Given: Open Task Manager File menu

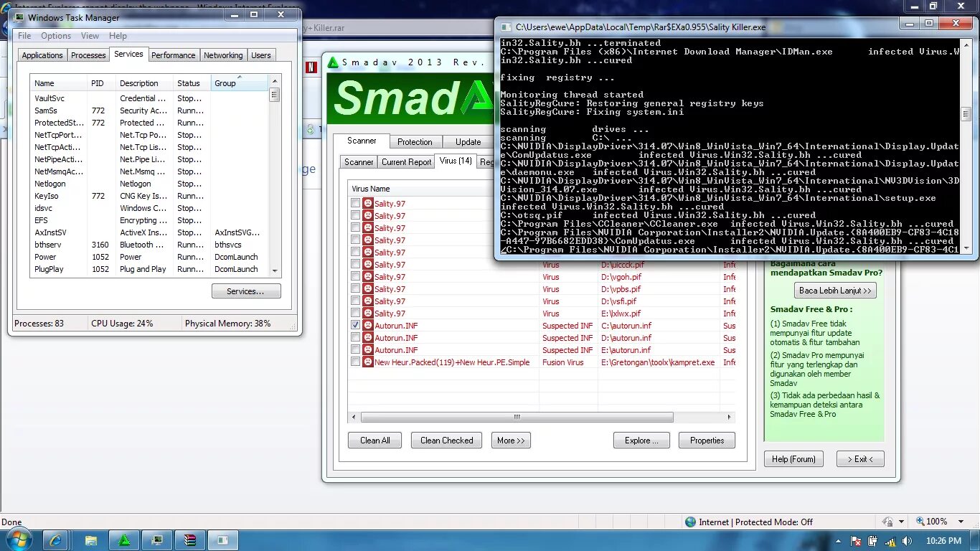Looking at the screenshot, I should coord(24,36).
